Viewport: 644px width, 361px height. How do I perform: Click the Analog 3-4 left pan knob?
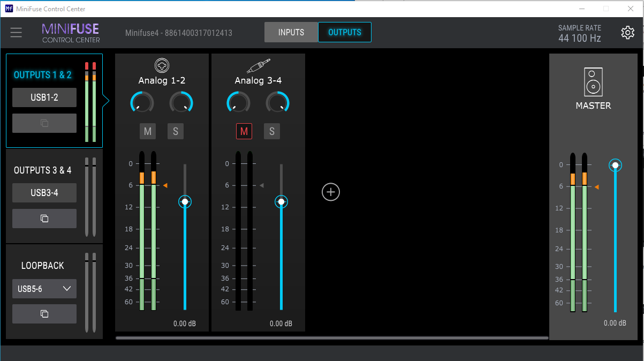click(x=238, y=102)
